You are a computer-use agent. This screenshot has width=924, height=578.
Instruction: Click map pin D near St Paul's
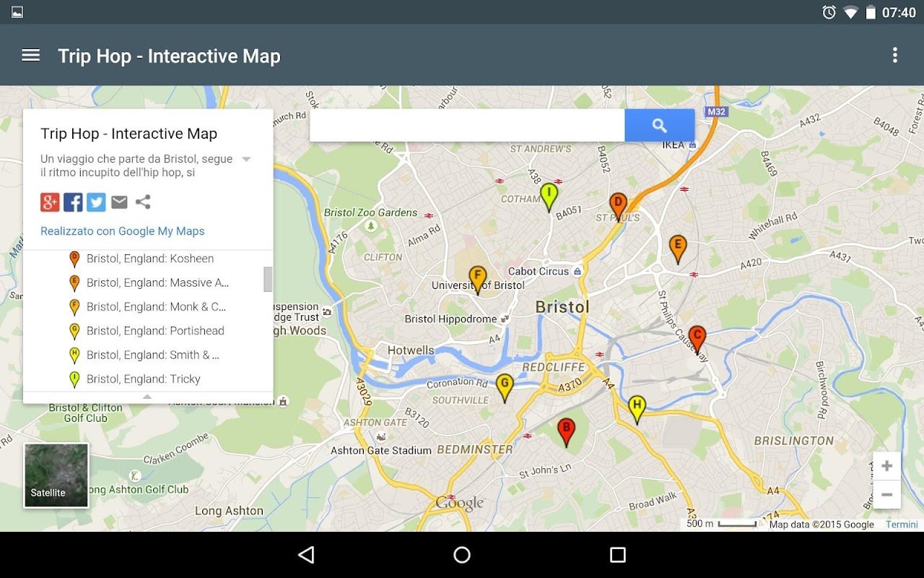(x=617, y=207)
